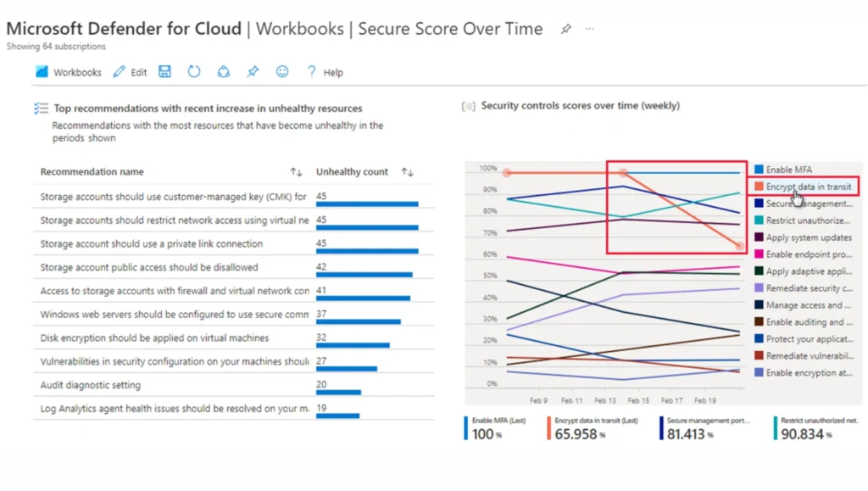The height and width of the screenshot is (491, 868).
Task: Click the Feb 15 label on the chart axis
Action: (638, 400)
